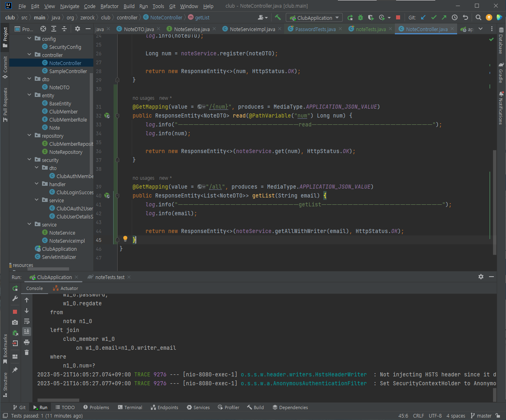Collapse the entity folder
The height and width of the screenshot is (420, 506).
pos(29,95)
